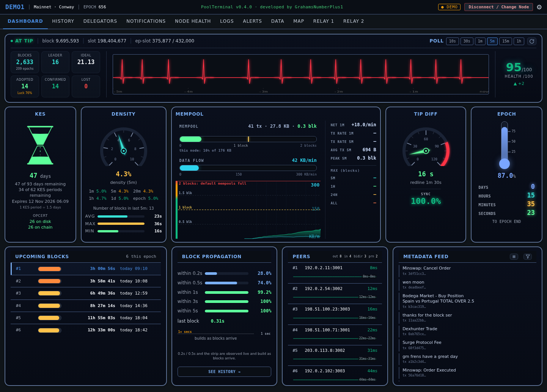The height and width of the screenshot is (392, 547).
Task: Click Disconnect / Change Node button
Action: click(498, 7)
